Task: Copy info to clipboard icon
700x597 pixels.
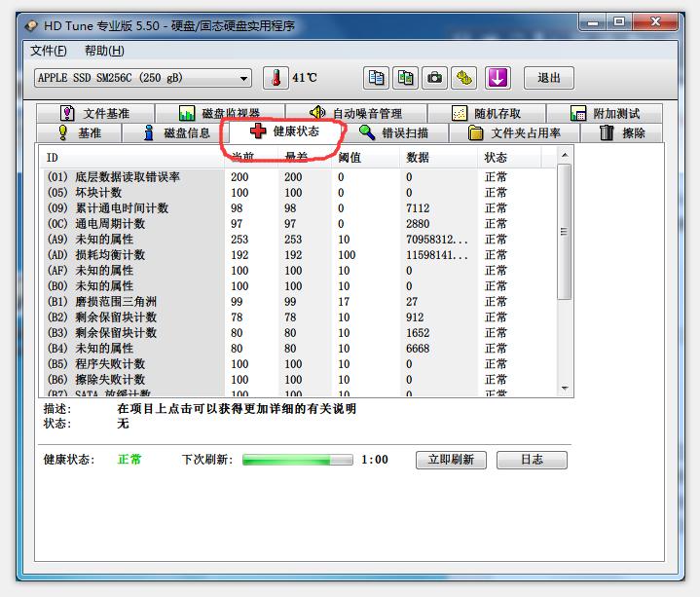Action: (376, 78)
